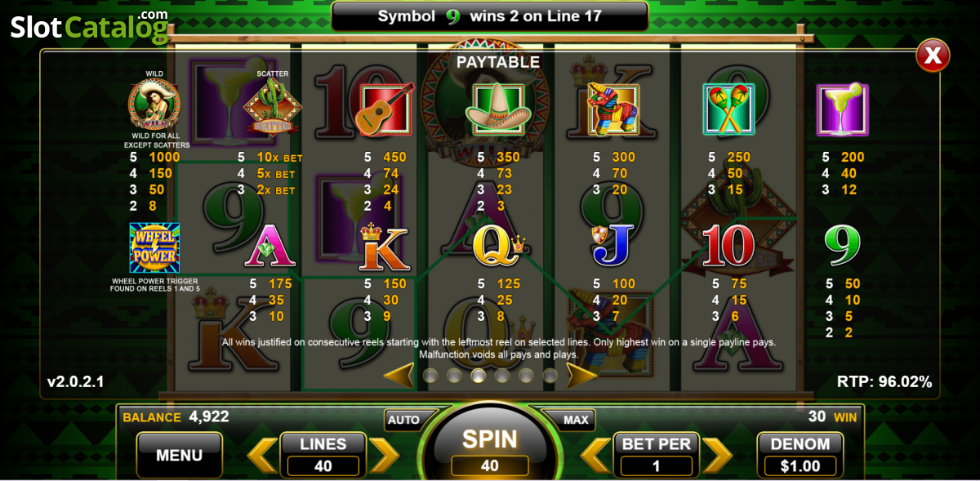Click the Wheel Power symbol icon
980x481 pixels.
pyautogui.click(x=154, y=247)
